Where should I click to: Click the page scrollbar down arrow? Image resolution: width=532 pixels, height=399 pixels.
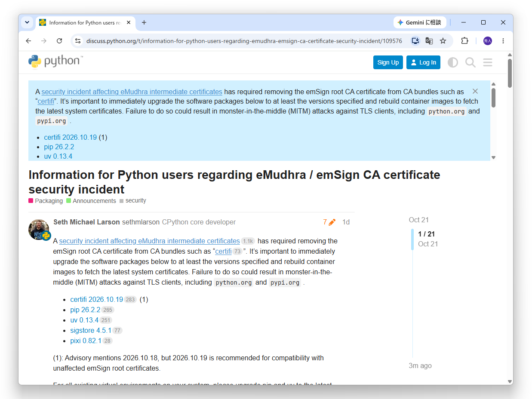tap(510, 381)
